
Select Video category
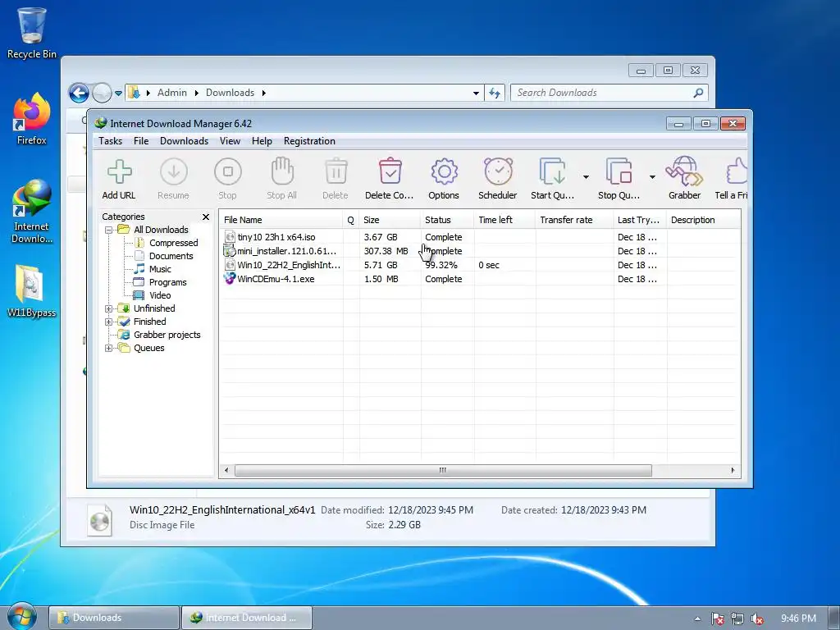pyautogui.click(x=153, y=295)
